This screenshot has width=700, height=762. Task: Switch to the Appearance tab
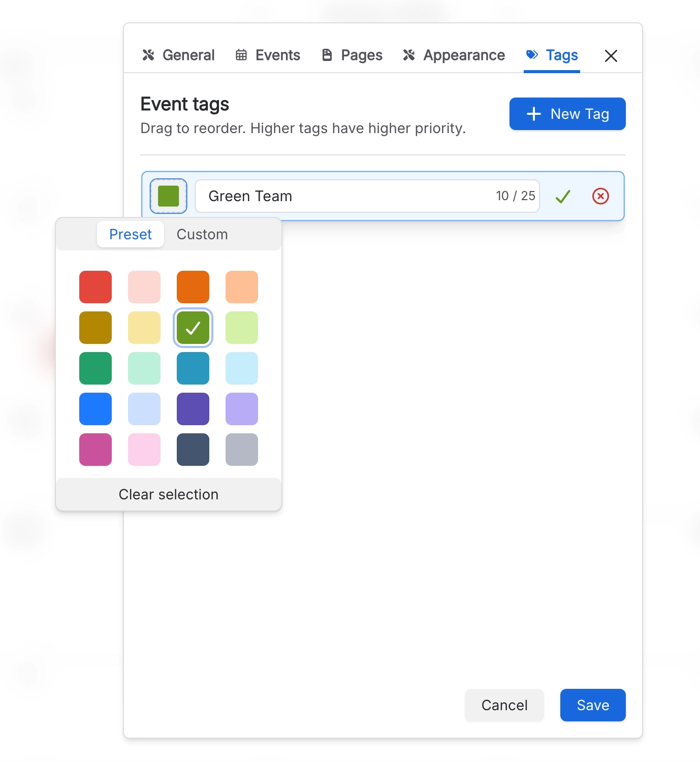[454, 55]
